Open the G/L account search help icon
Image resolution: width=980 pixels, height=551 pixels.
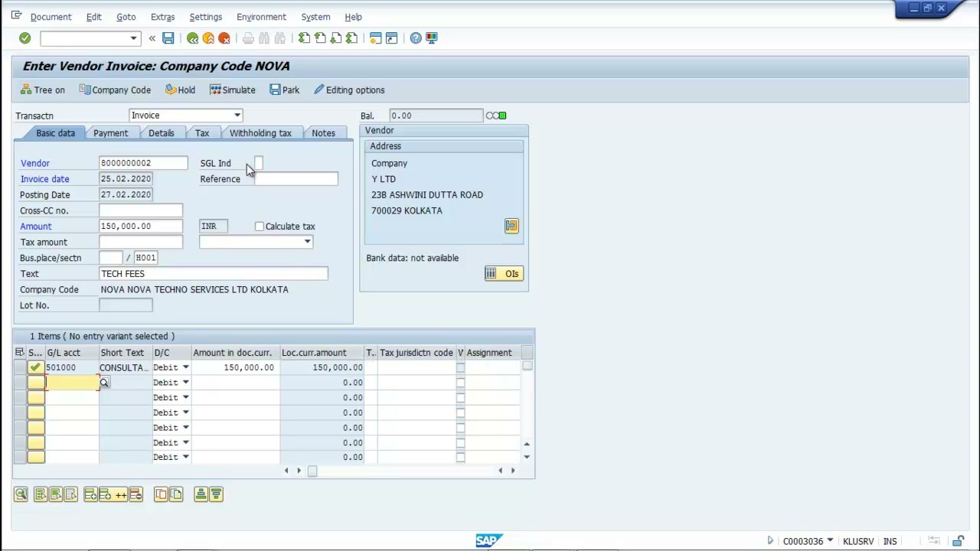[x=104, y=383]
